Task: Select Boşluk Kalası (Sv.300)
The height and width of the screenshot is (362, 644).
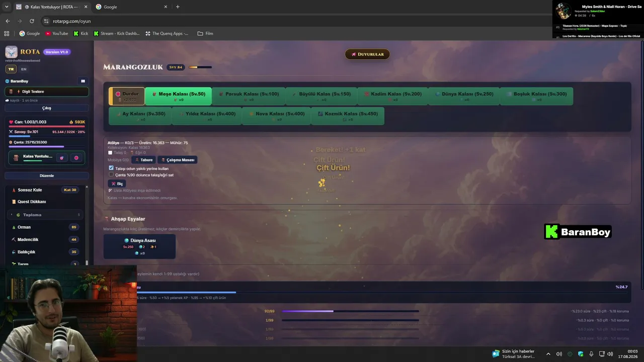Action: [537, 96]
